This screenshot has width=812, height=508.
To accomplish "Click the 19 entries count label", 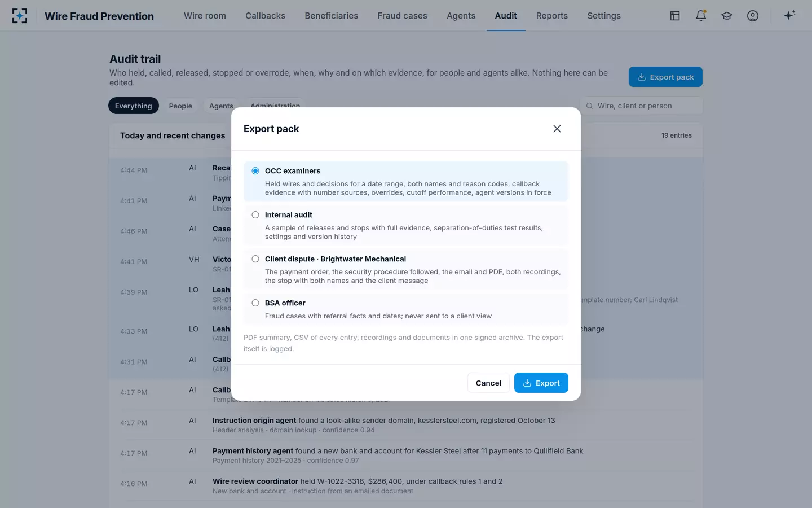I will tap(676, 135).
